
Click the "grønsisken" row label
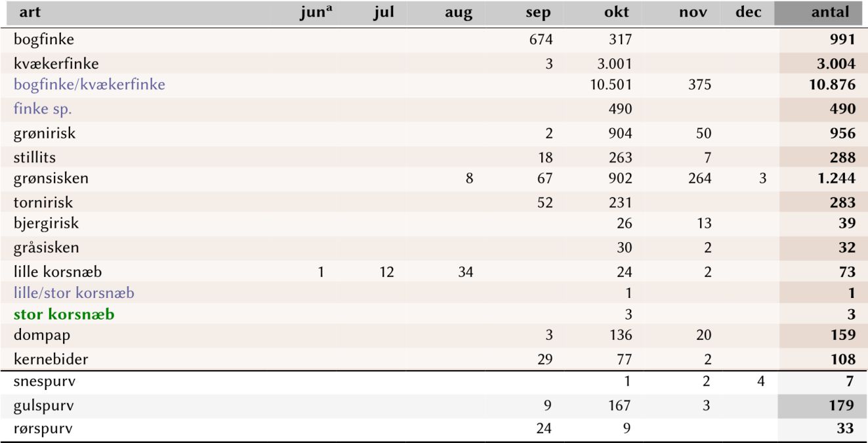point(51,179)
